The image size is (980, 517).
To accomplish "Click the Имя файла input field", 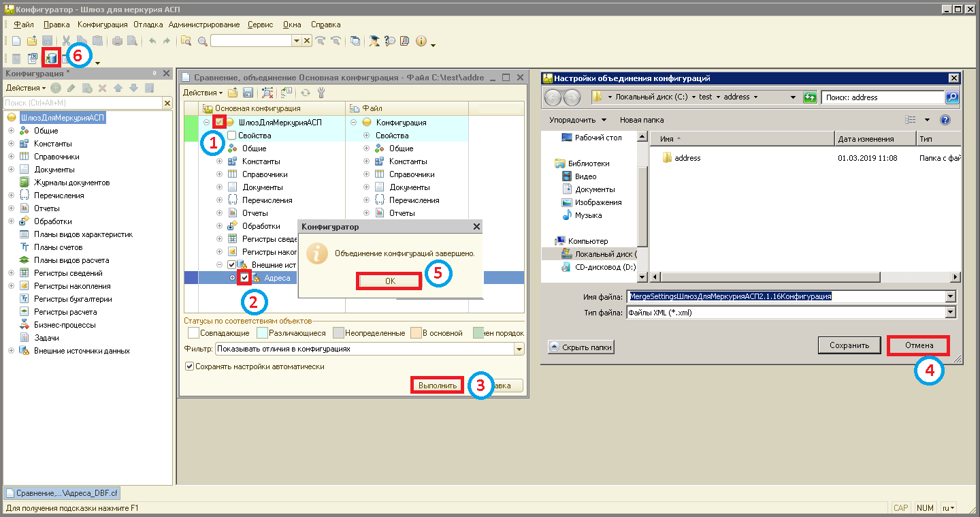I will click(786, 297).
